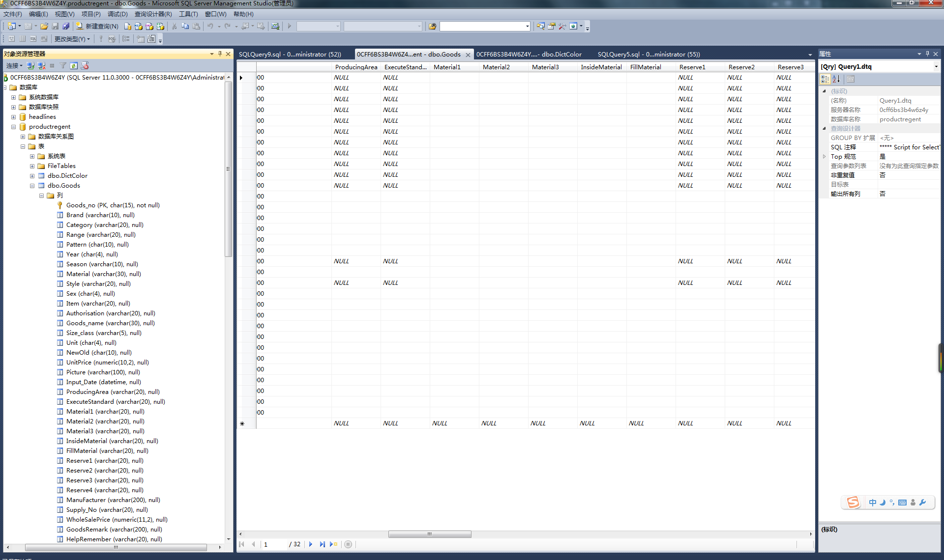The width and height of the screenshot is (944, 560).
Task: Select Goods_no primary key column in tree
Action: 113,205
